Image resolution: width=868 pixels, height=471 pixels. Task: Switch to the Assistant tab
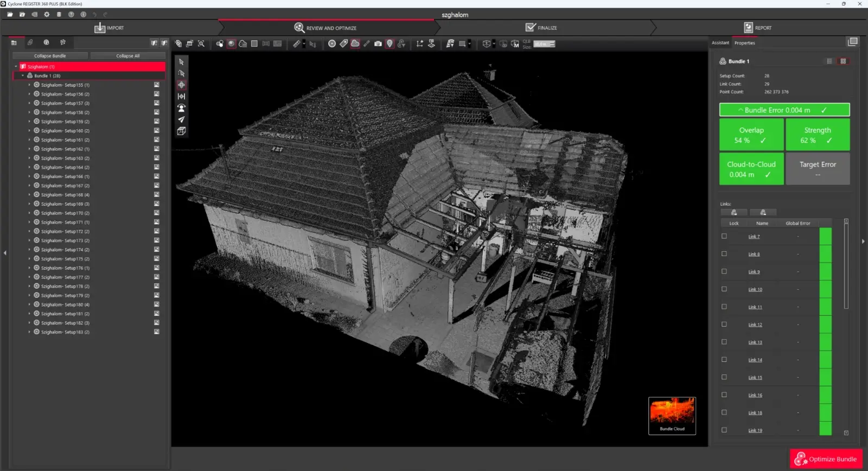[x=720, y=43]
